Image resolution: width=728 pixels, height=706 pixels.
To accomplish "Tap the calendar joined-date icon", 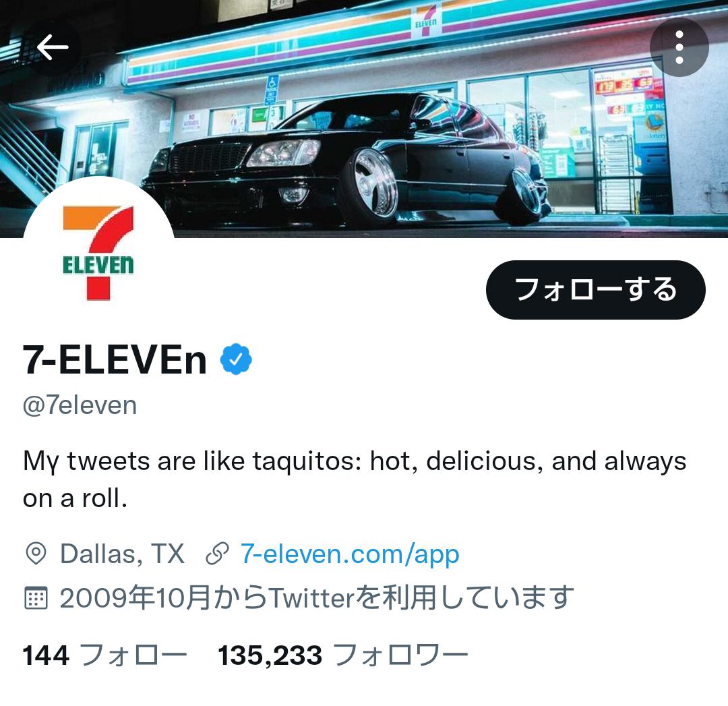I will coord(36,598).
